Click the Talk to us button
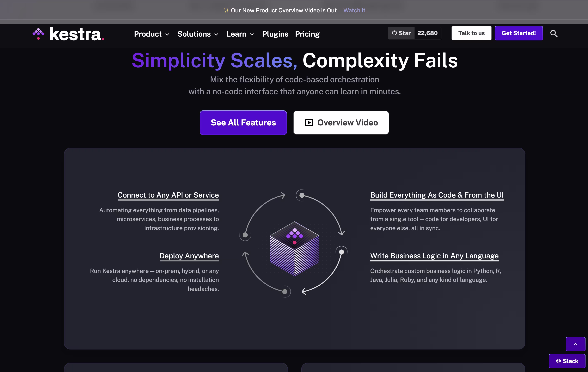588x372 pixels. (471, 33)
